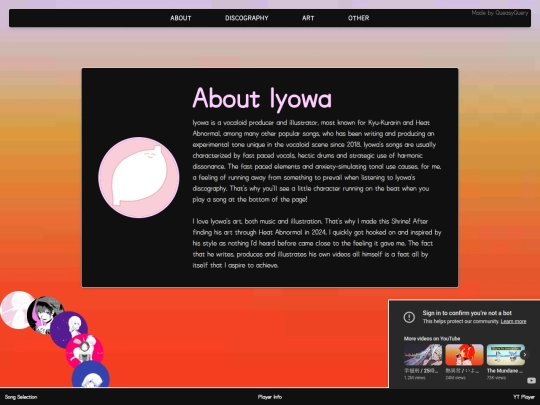Click paragraph starting 'I love Iyowa's art'
540x405 pixels.
pos(317,243)
